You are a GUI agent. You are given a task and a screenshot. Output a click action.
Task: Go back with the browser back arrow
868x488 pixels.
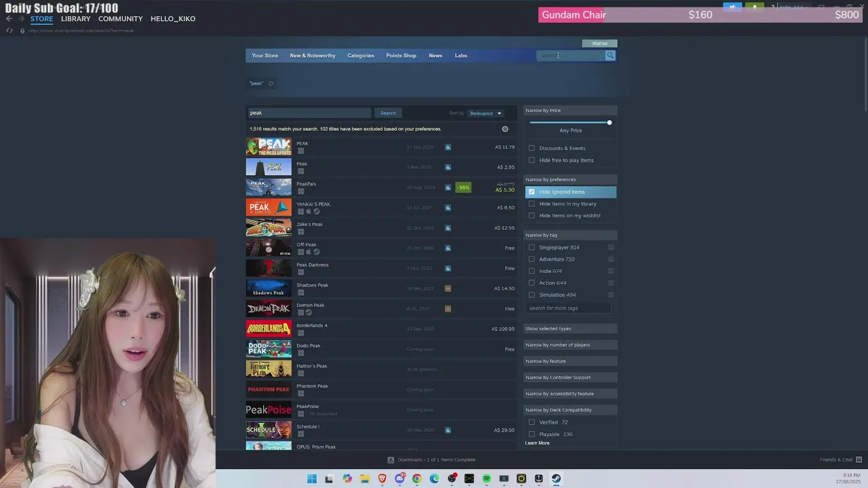(9, 19)
